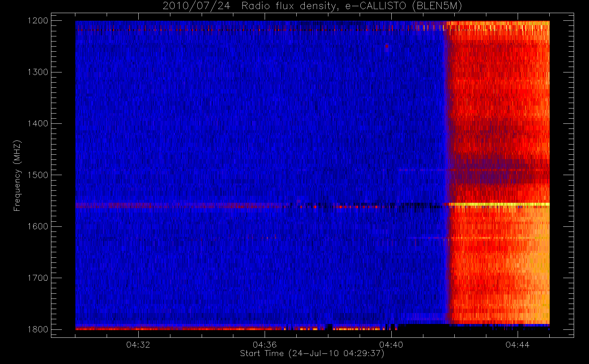Viewport: 589px width, 364px height.
Task: Click the 04:36 time tick label
Action: (265, 345)
